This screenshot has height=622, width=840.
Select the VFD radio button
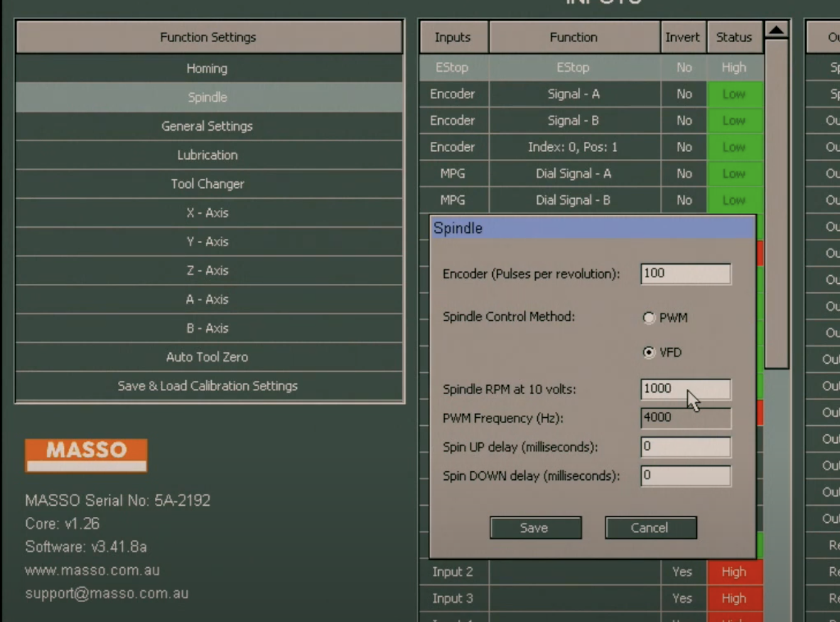coord(649,352)
